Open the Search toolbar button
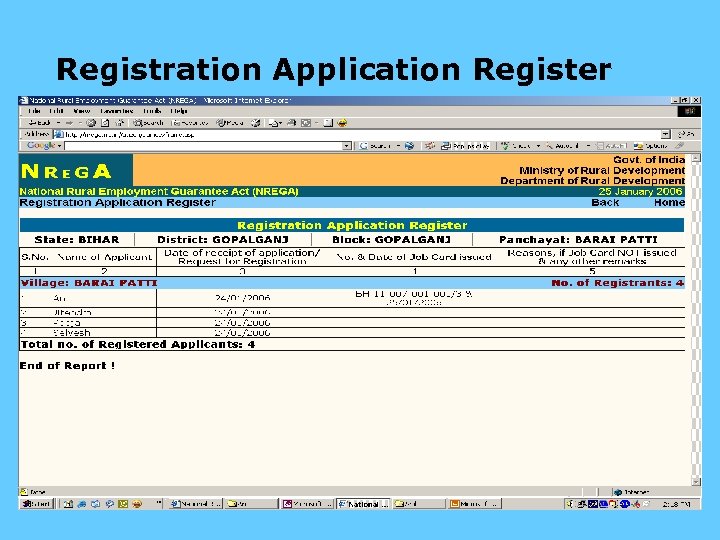The width and height of the screenshot is (720, 540). pyautogui.click(x=148, y=123)
